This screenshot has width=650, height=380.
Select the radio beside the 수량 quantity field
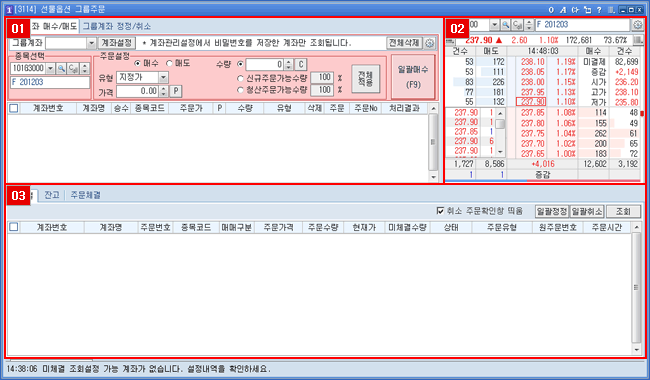240,64
